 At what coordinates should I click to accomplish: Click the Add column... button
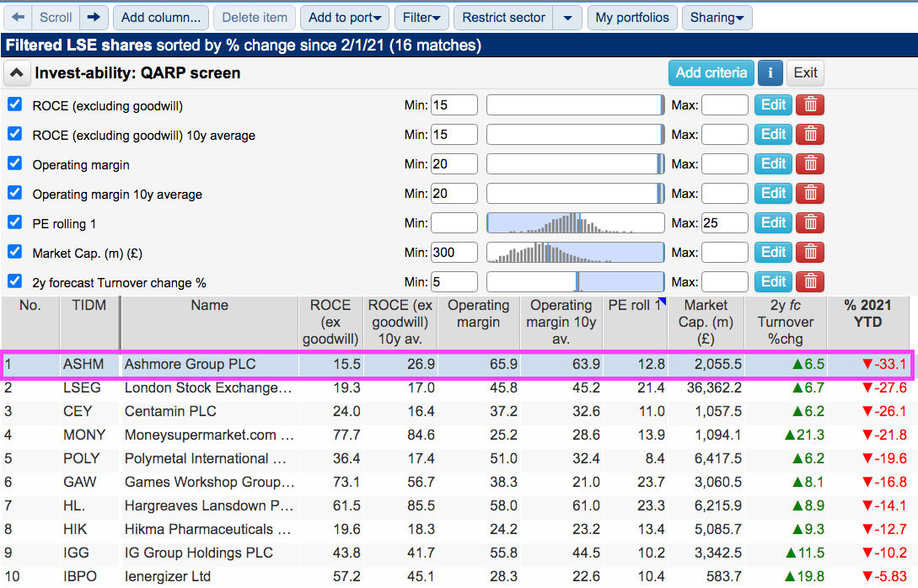[160, 18]
